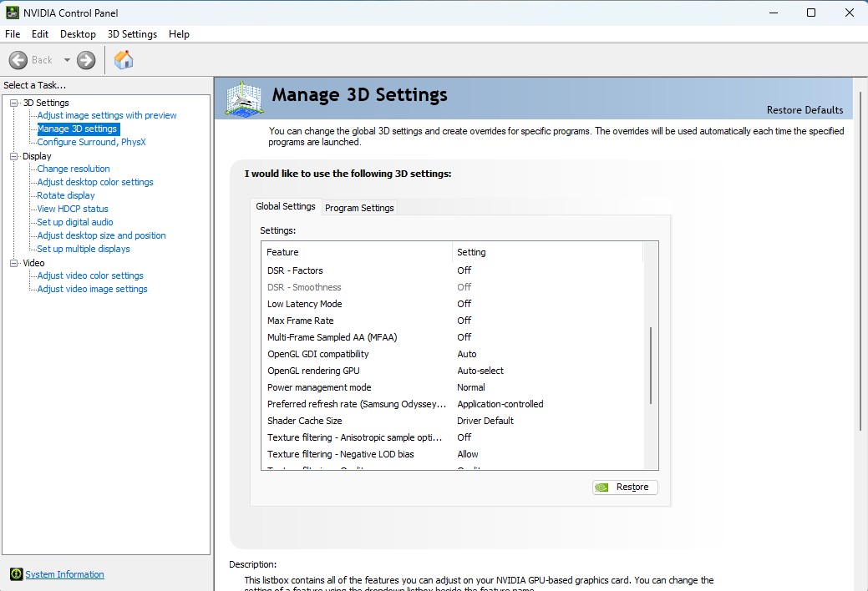Open Adjust desktop size and position

pyautogui.click(x=101, y=235)
